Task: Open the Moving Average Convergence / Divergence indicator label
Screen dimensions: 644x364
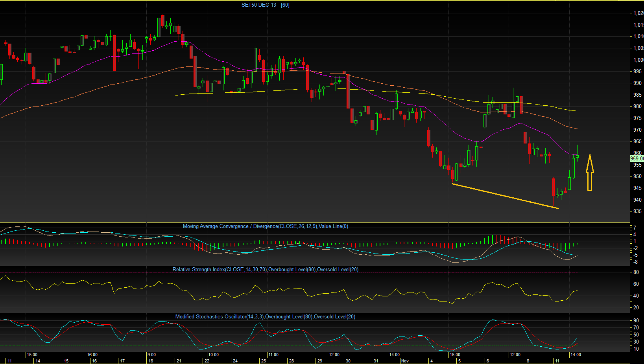Action: 266,226
